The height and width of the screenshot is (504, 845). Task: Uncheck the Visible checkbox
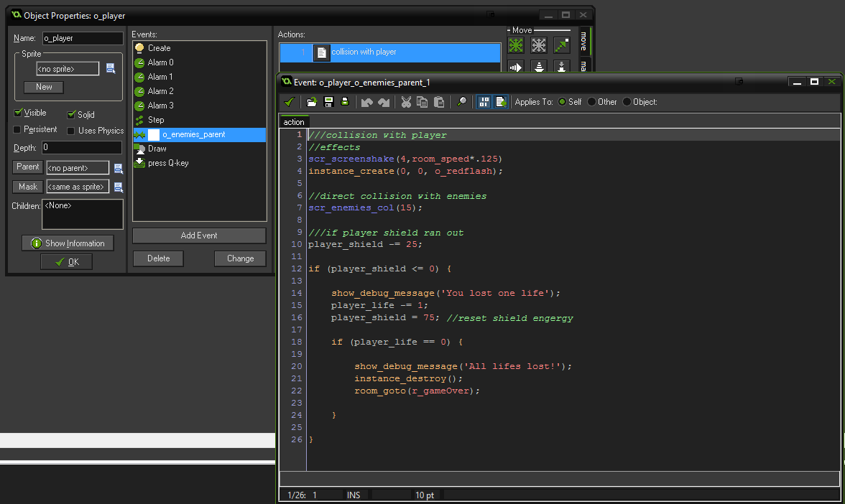(x=18, y=113)
